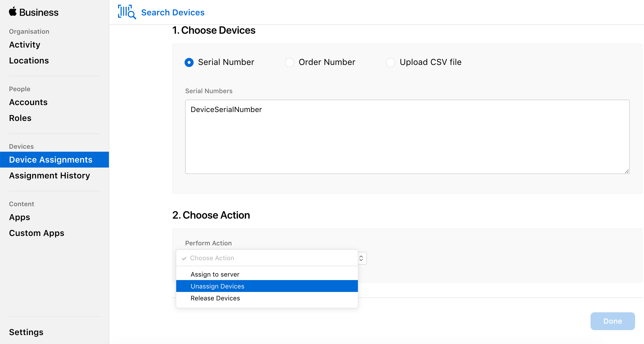
Task: Select the Choose Action placeholder option
Action: (x=267, y=258)
